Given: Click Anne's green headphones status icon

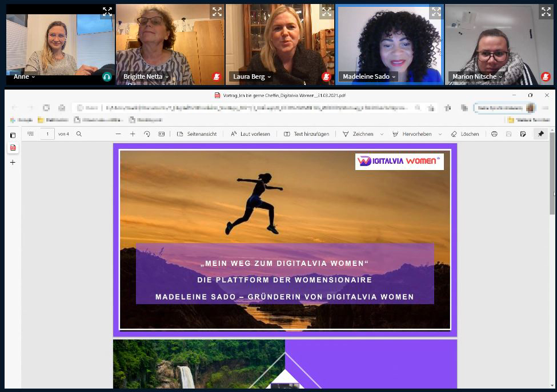Looking at the screenshot, I should tap(107, 76).
